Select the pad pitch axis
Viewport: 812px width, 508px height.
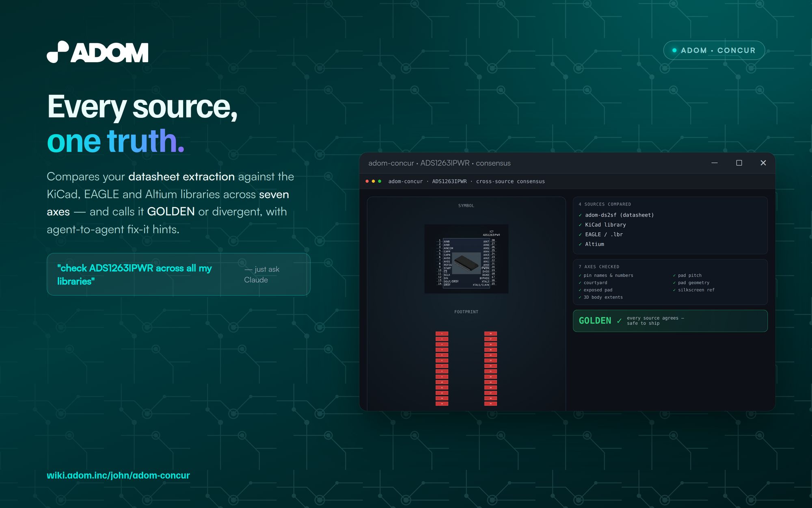click(687, 276)
